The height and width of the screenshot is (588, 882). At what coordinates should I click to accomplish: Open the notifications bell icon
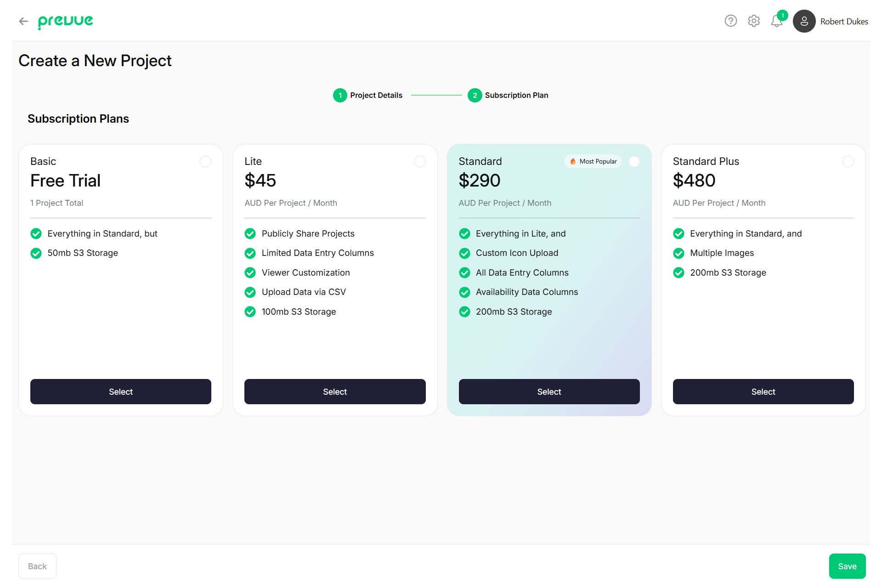776,22
